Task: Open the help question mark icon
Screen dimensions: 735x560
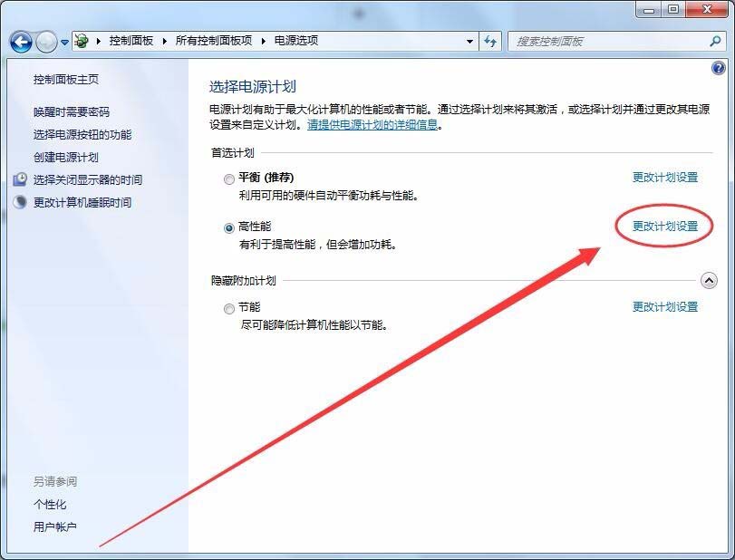Action: pyautogui.click(x=720, y=67)
